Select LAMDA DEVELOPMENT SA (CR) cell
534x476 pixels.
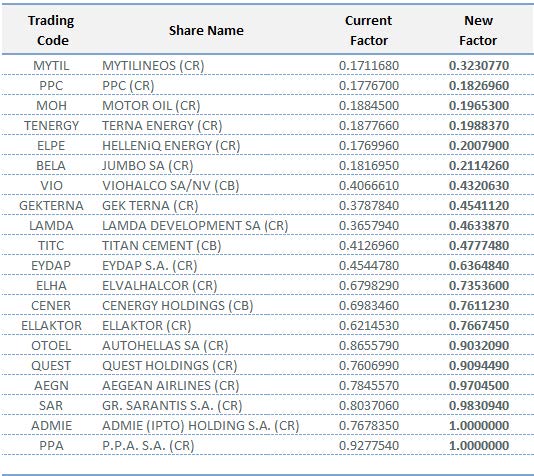(x=195, y=226)
